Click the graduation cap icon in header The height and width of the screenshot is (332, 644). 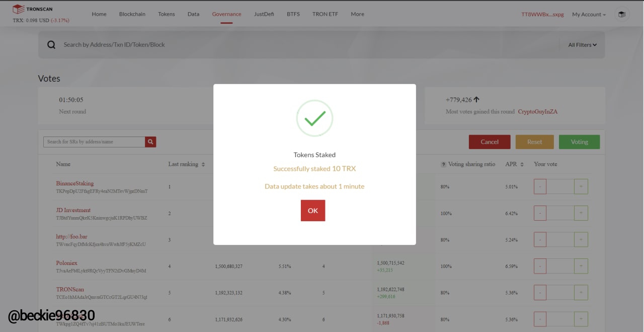pos(622,15)
